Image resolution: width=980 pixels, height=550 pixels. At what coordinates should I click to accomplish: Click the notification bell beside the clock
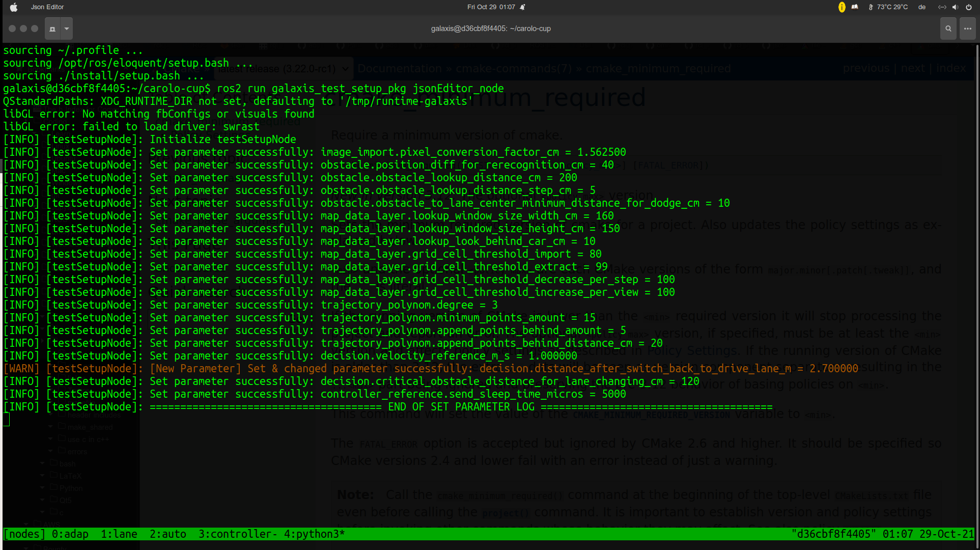[x=522, y=7]
